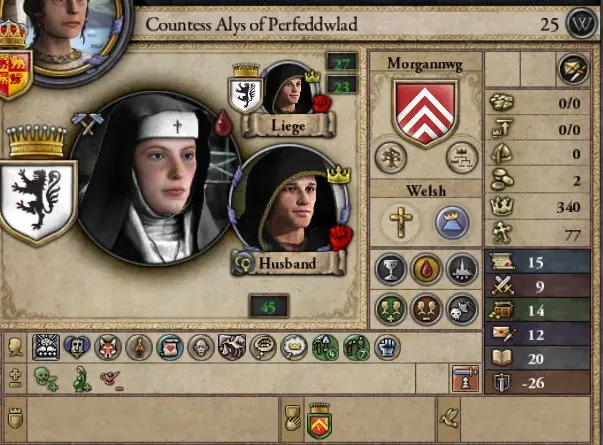Viewport: 603px width, 445px height.
Task: Expand the hand-and-shield claims section
Action: [x=292, y=418]
